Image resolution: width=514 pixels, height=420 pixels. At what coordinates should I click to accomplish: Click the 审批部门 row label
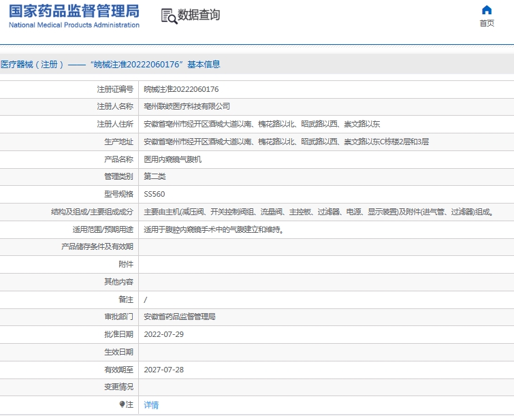[118, 317]
